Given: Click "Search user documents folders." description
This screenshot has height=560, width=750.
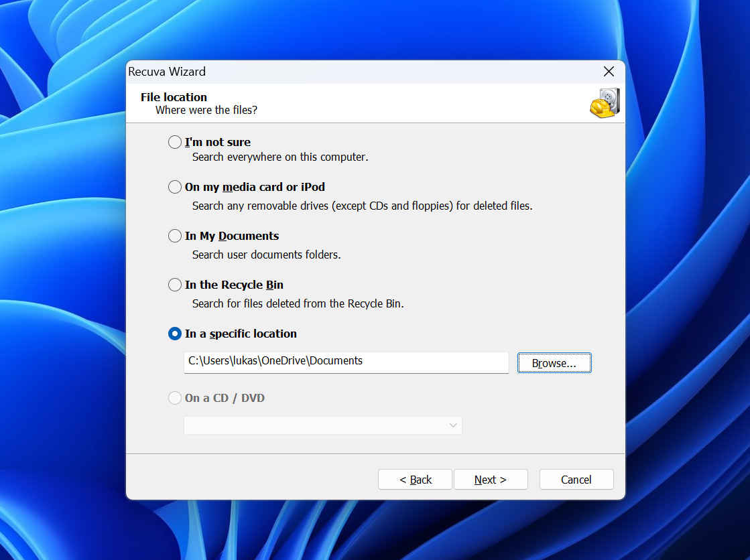Looking at the screenshot, I should (x=267, y=255).
